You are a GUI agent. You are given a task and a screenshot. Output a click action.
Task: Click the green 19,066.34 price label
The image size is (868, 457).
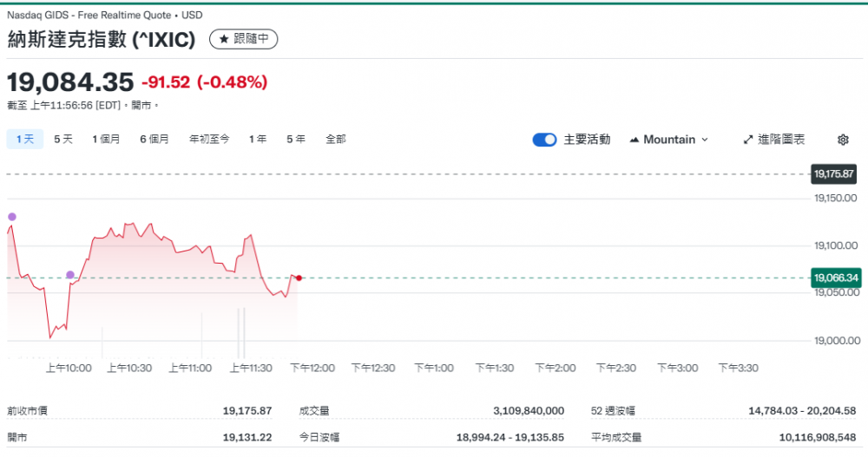coord(835,278)
